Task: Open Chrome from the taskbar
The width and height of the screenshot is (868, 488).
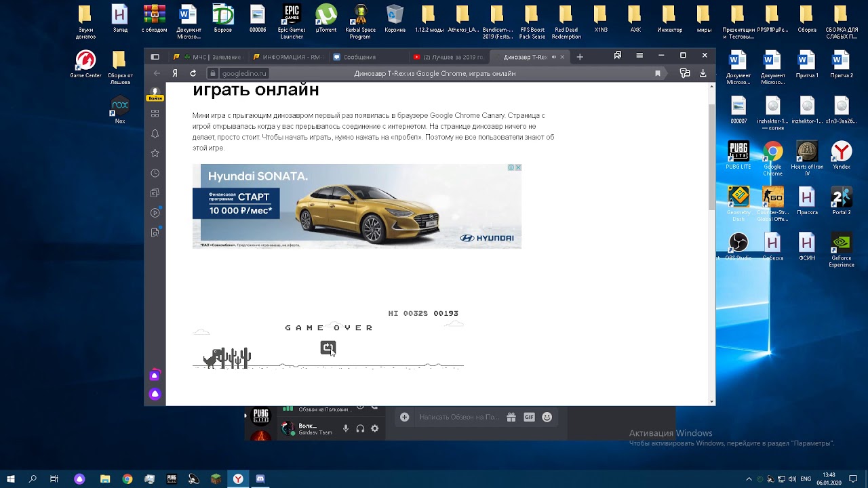Action: click(127, 479)
